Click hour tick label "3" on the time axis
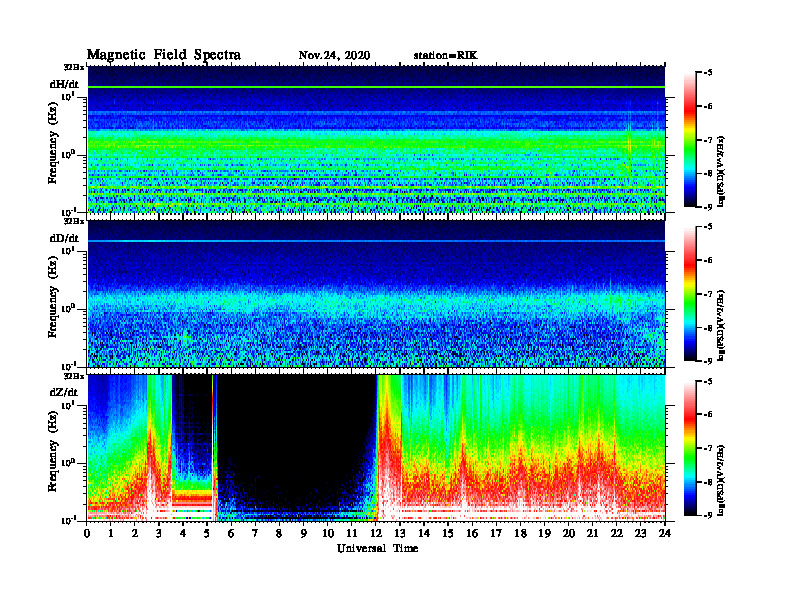This screenshot has height=612, width=792. pyautogui.click(x=159, y=533)
